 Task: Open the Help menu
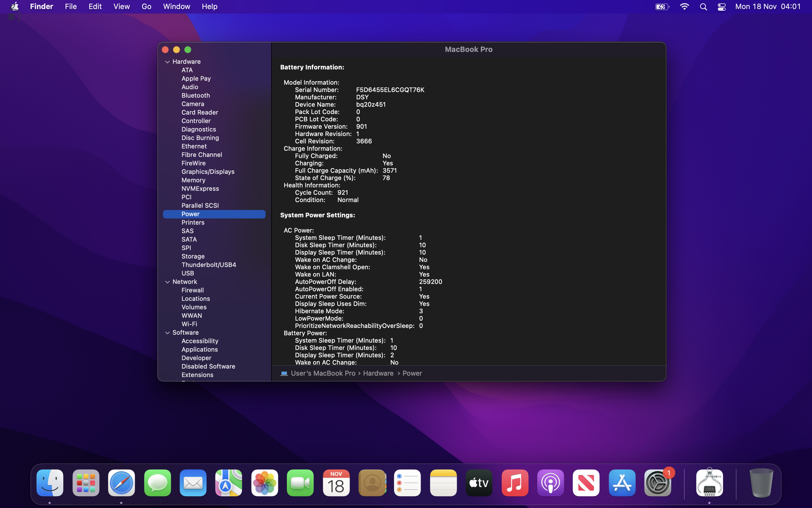tap(209, 6)
